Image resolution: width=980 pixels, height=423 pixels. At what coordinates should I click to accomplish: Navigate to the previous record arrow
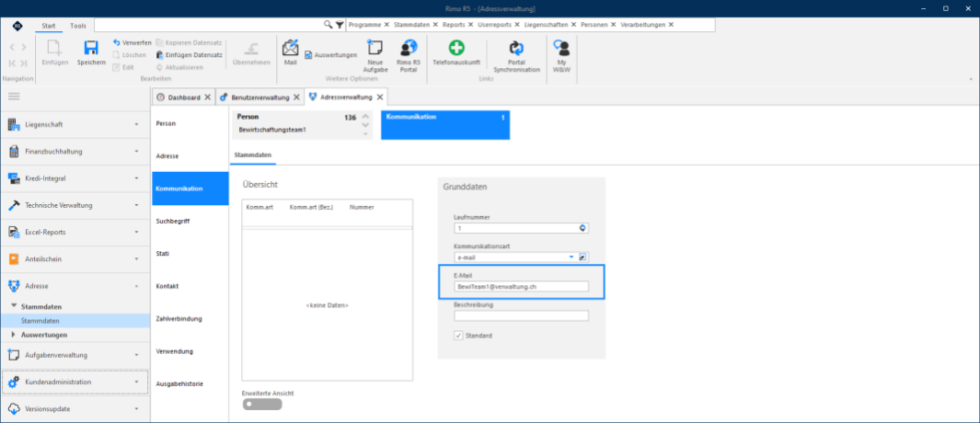(13, 47)
